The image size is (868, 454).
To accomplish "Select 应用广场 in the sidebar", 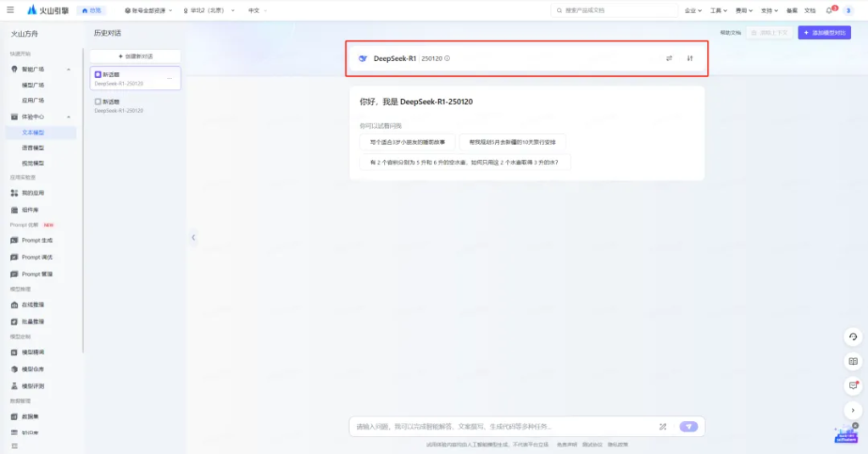I will pyautogui.click(x=33, y=101).
